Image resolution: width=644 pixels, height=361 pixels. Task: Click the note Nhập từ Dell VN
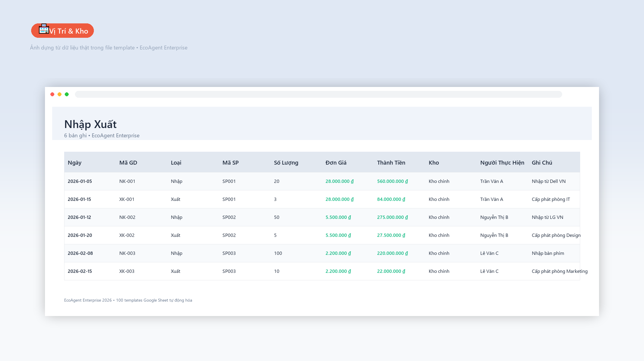(549, 181)
